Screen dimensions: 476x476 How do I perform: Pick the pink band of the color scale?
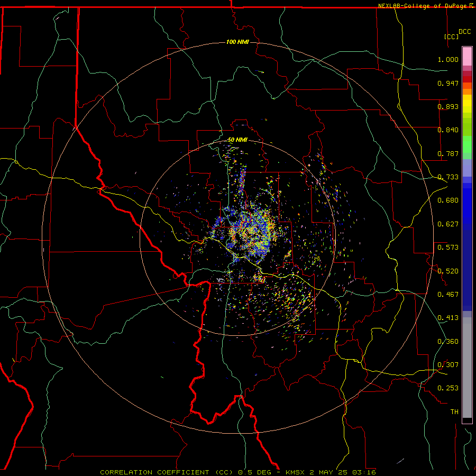click(x=467, y=57)
